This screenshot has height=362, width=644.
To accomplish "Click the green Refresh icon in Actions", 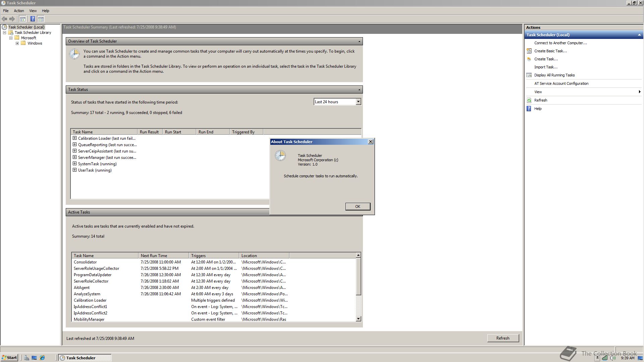I will tap(529, 100).
